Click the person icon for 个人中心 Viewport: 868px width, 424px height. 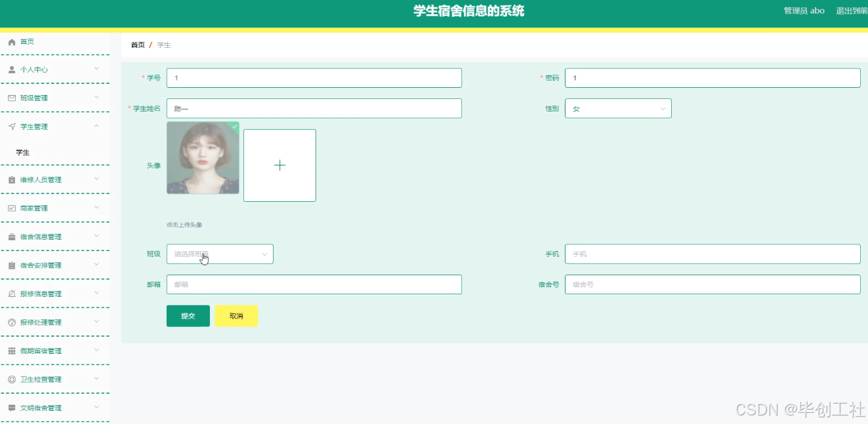point(10,69)
